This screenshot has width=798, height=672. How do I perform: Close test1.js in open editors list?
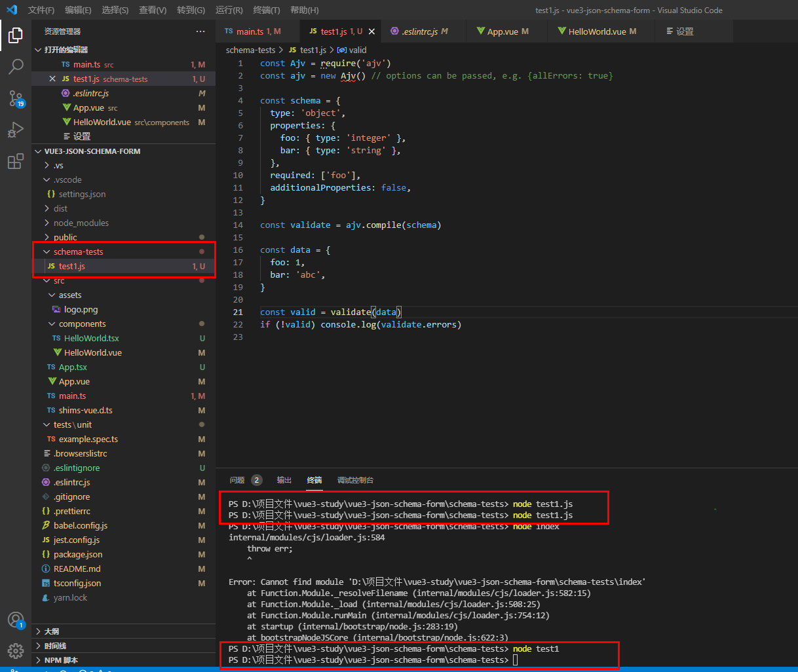coord(52,79)
